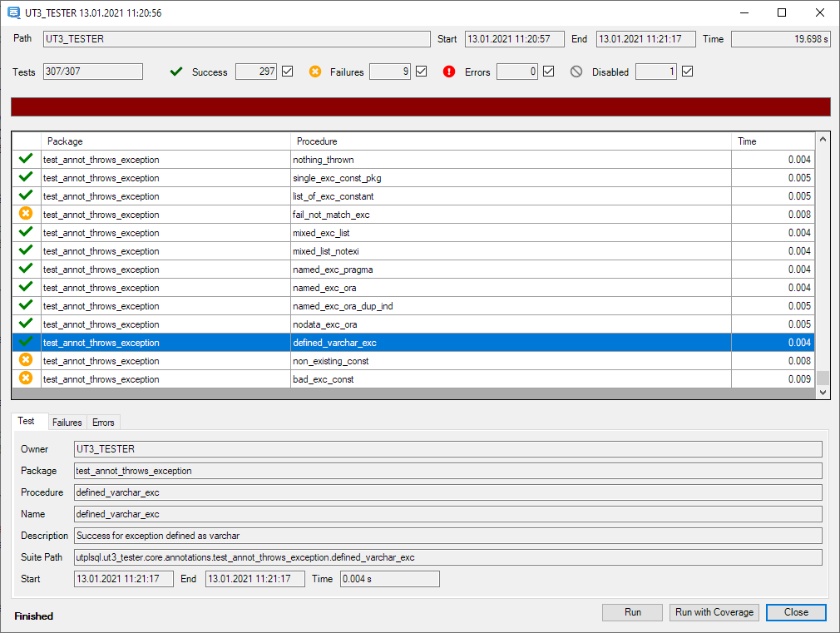Click the green success checkmark for nothing_thrown
Screen dimensions: 840x633
[25, 158]
